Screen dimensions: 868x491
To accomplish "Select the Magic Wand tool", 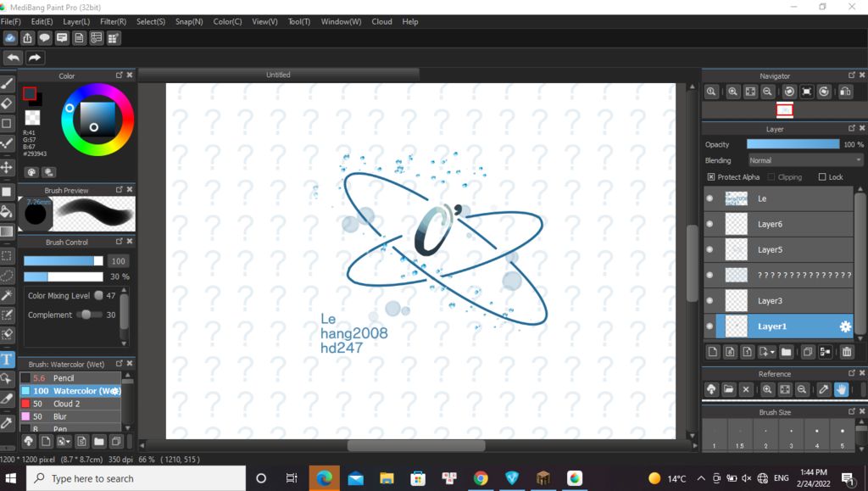I will [x=7, y=295].
